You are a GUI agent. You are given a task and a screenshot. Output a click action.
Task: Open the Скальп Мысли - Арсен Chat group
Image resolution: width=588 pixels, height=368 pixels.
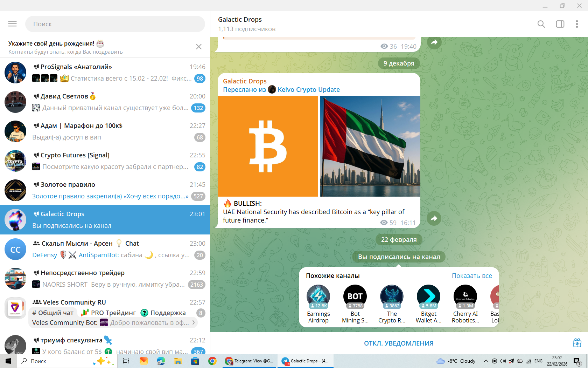point(105,249)
